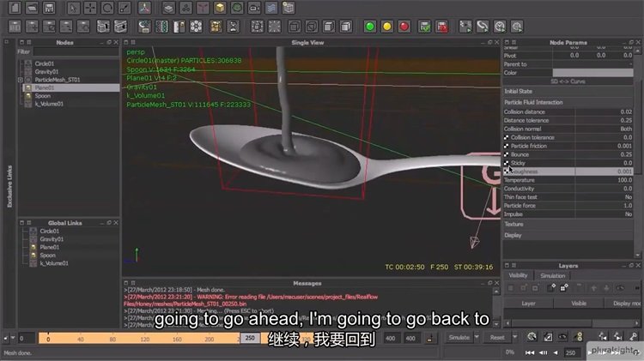644x361 pixels.
Task: Add a daemon using the Y-shaped icon
Action: 203,8
